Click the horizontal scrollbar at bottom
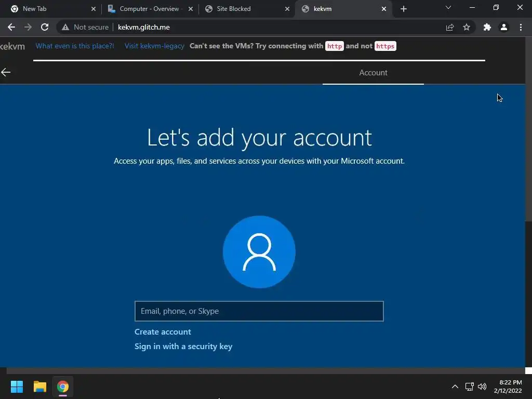532x399 pixels. pos(265,371)
